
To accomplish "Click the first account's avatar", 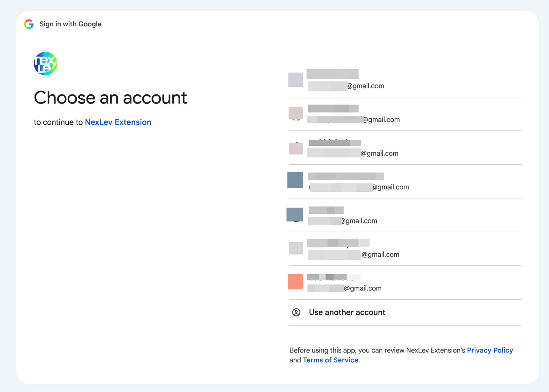I will [296, 80].
